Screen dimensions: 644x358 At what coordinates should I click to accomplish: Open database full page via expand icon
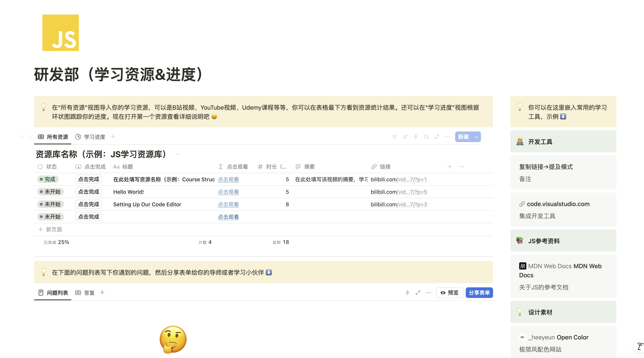pyautogui.click(x=437, y=137)
